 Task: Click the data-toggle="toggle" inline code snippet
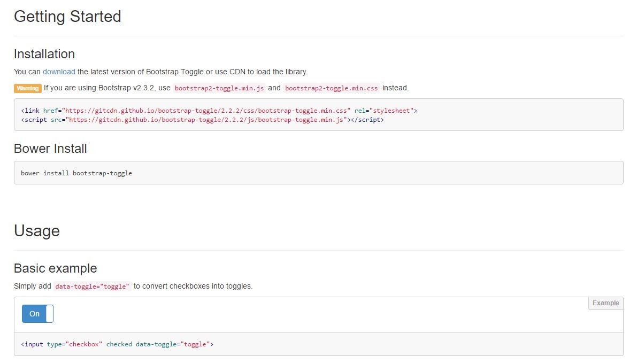coord(91,286)
